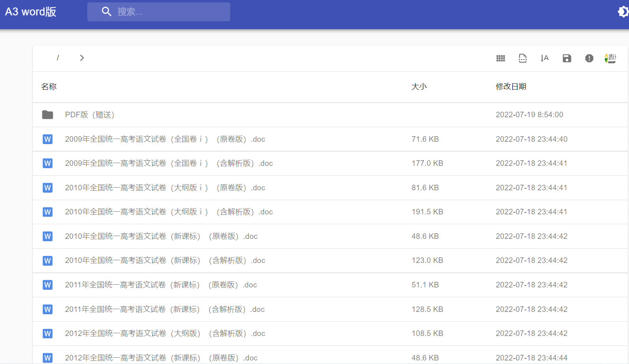Click Word icon of 2010年 大纲版ⅰ 含解析版
Image resolution: width=629 pixels, height=364 pixels.
[x=48, y=212]
